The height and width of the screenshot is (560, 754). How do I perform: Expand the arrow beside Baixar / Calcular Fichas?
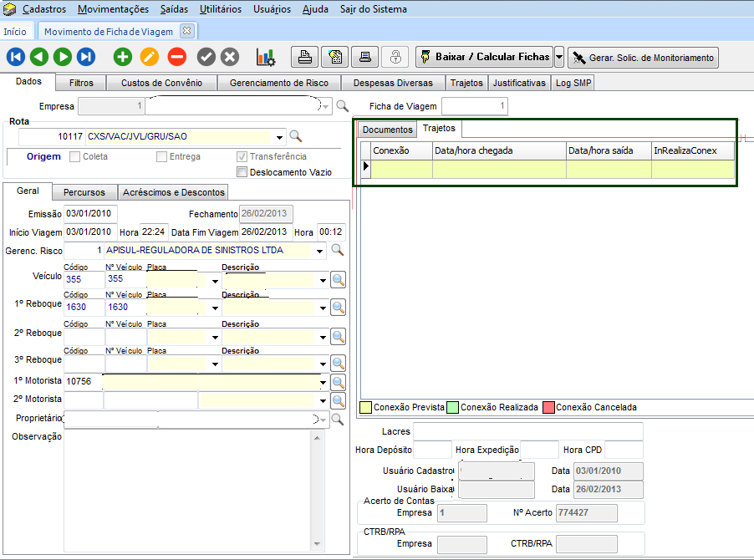click(559, 57)
